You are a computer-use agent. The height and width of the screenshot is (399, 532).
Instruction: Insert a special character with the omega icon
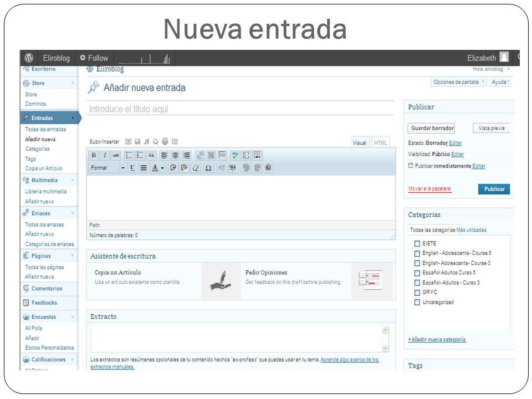coord(208,167)
